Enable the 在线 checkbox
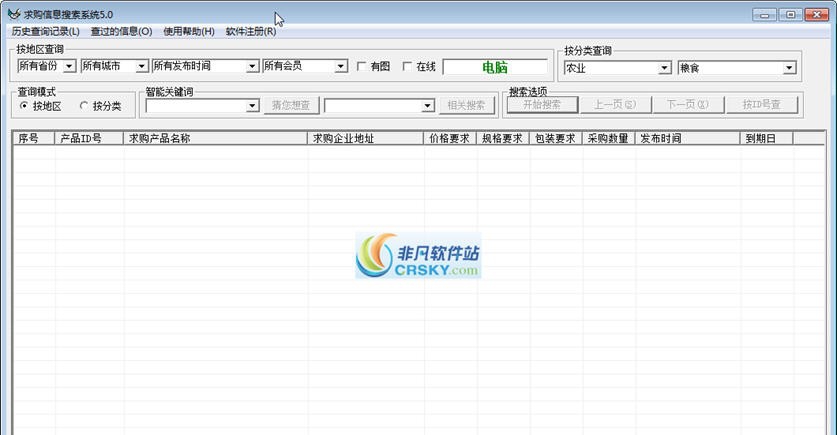 (407, 66)
